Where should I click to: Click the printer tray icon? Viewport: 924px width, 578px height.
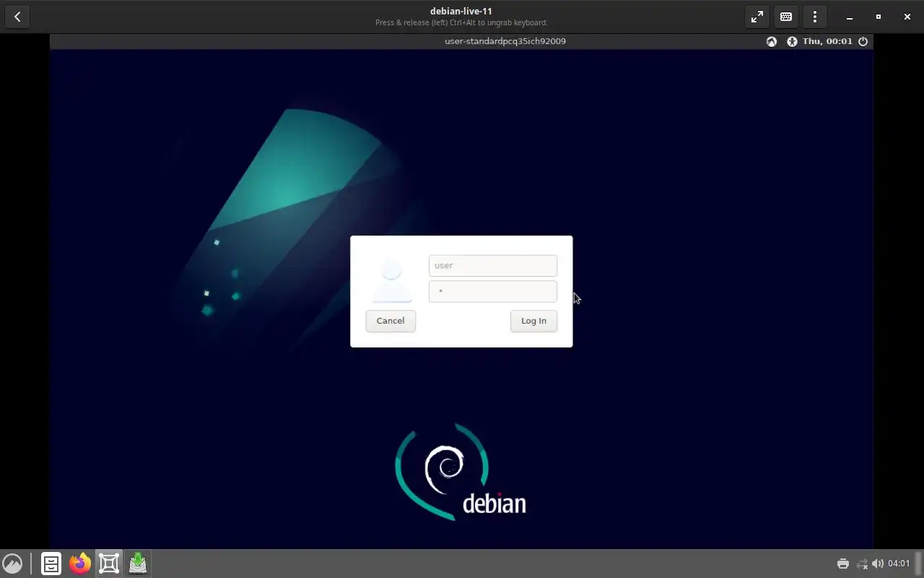tap(843, 564)
